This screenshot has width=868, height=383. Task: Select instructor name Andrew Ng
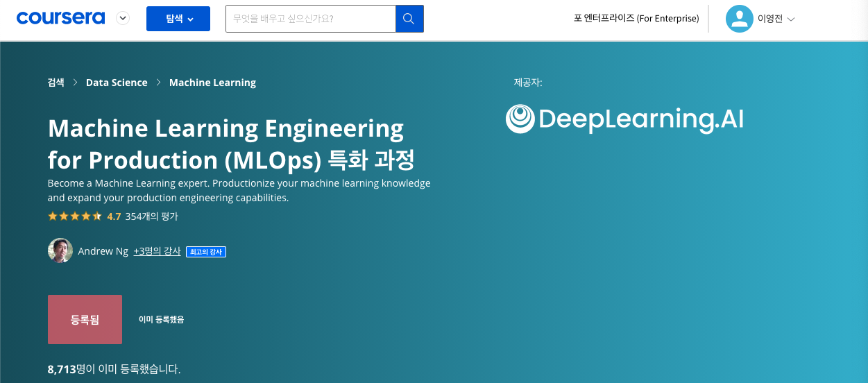pyautogui.click(x=103, y=251)
